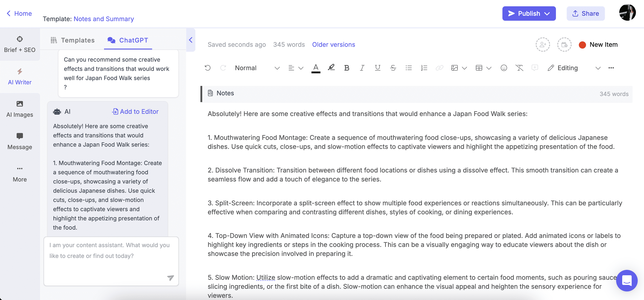This screenshot has height=300, width=644.
Task: Open the Notes and Summary template link
Action: pyautogui.click(x=104, y=19)
